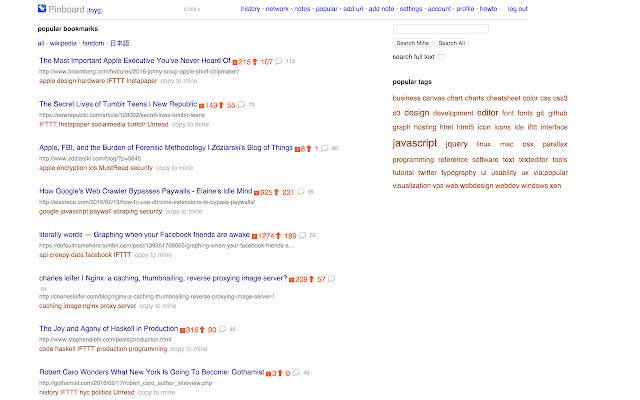Viewport: 640px width, 400px height.
Task: Open settings in top navigation
Action: pos(411,9)
